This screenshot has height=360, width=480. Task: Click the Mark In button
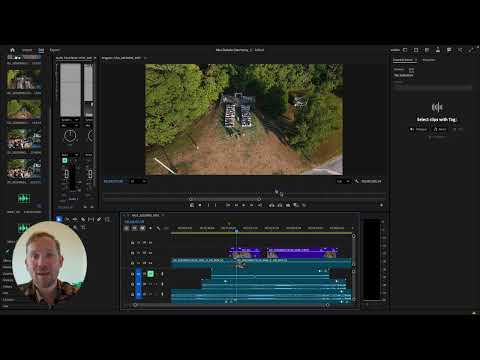click(208, 205)
